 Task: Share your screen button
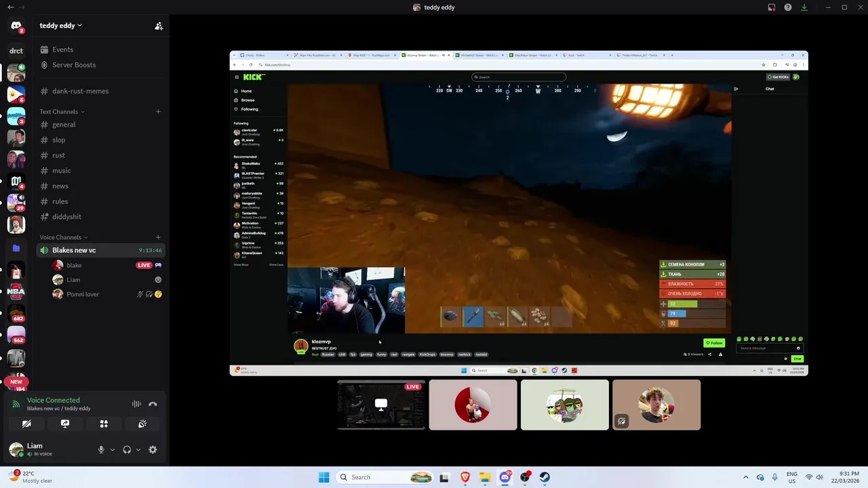click(x=65, y=424)
